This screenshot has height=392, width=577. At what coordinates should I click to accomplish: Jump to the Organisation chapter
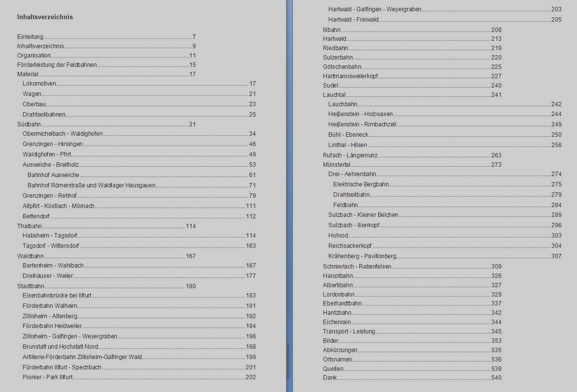[x=34, y=56]
